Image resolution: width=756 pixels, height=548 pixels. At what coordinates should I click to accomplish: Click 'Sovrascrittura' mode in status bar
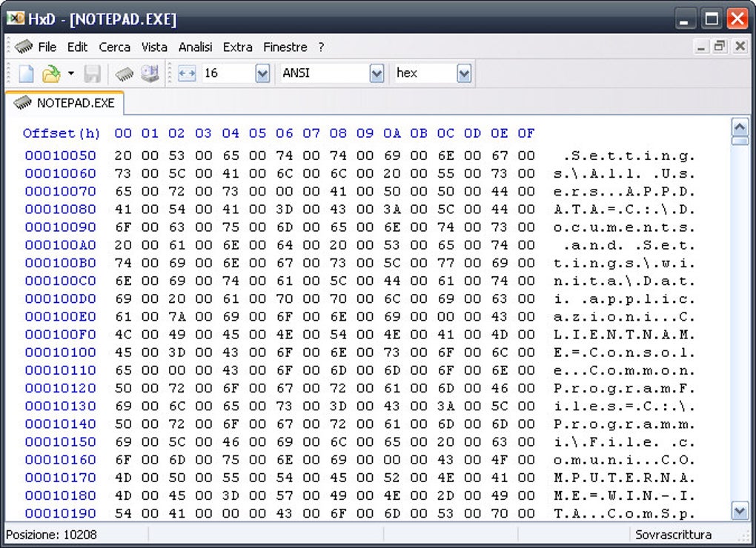(673, 535)
